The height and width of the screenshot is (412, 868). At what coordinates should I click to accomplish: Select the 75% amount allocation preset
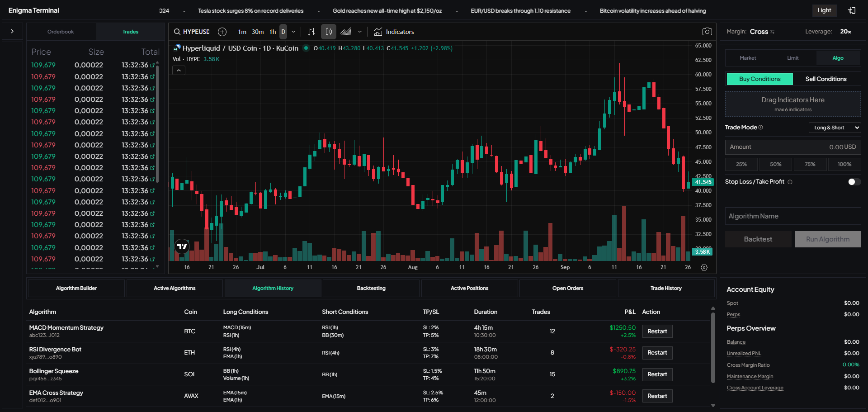810,164
